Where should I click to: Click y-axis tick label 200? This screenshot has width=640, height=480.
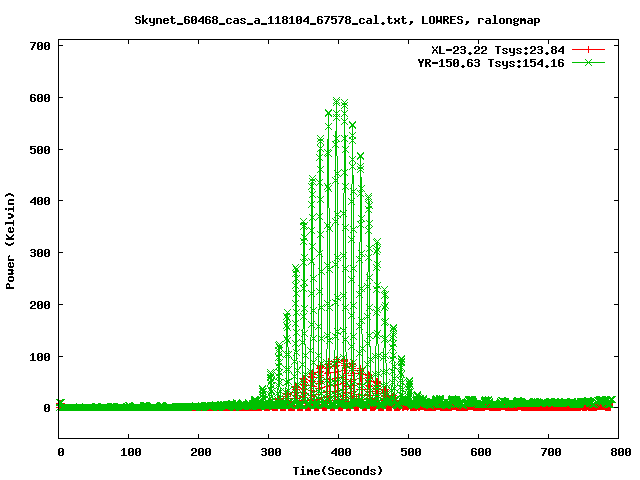coord(40,305)
